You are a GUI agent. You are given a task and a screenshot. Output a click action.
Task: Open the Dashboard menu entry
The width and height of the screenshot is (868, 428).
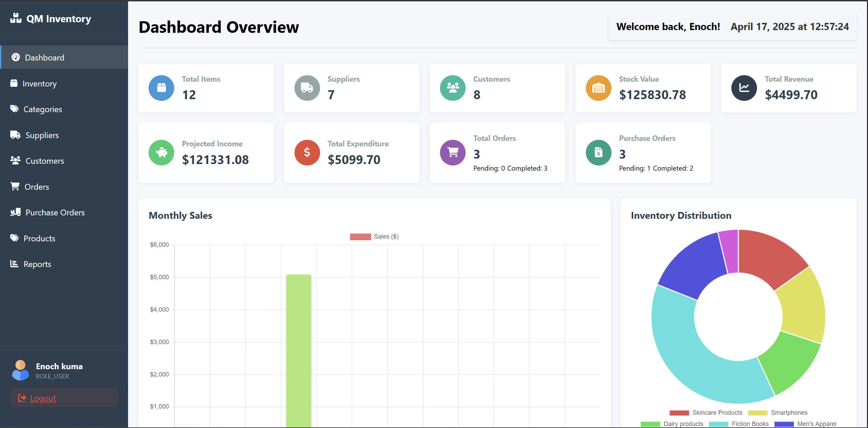pos(44,57)
